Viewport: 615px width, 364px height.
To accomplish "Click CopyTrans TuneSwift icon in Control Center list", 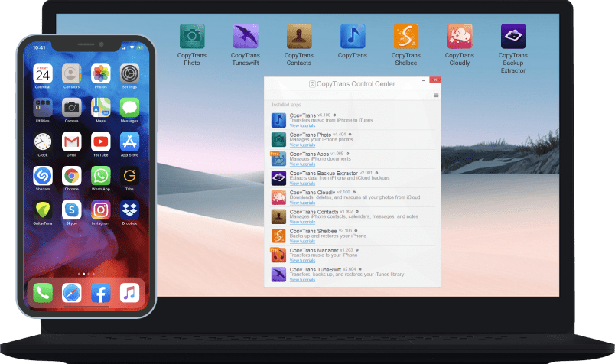I will pos(278,275).
